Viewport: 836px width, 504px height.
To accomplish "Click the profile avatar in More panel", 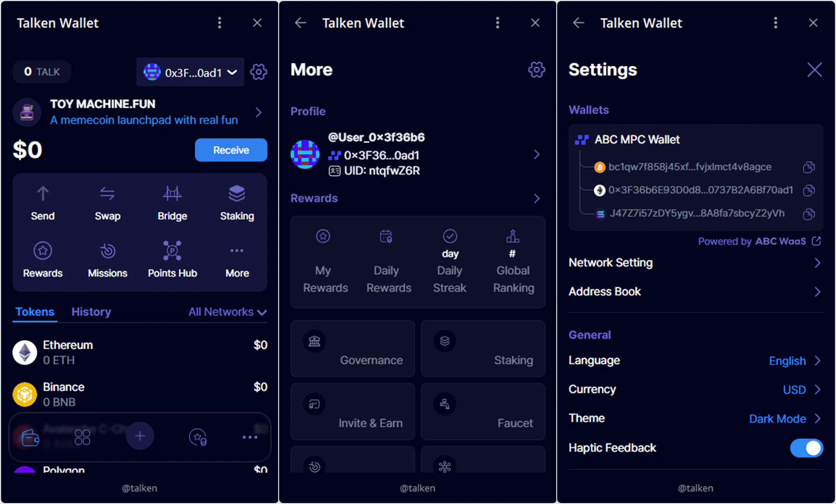I will [305, 154].
